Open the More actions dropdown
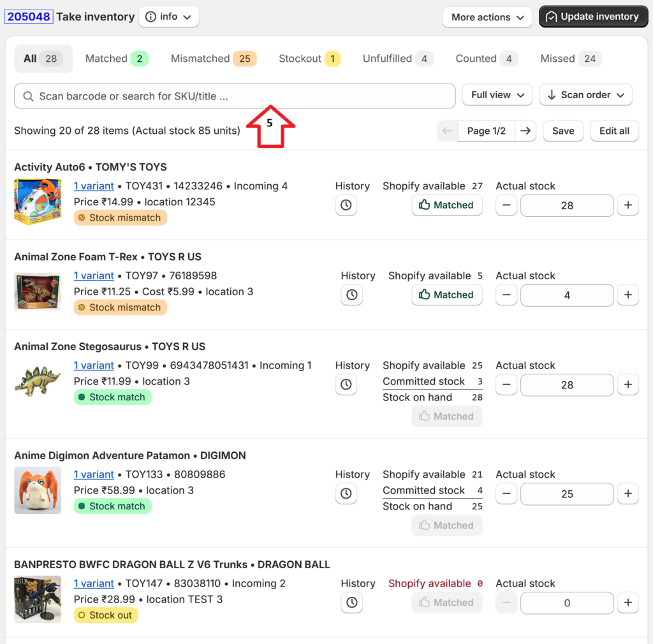The image size is (653, 644). tap(487, 17)
